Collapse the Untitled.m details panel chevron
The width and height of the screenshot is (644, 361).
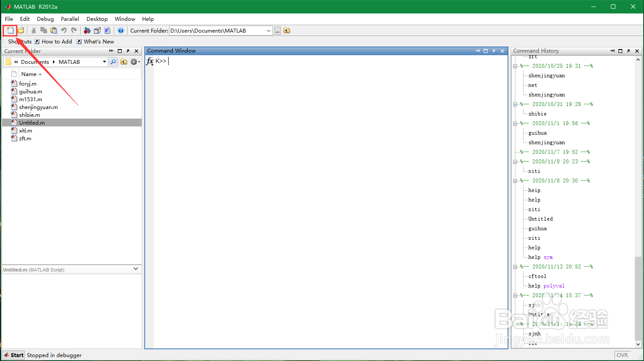[136, 269]
